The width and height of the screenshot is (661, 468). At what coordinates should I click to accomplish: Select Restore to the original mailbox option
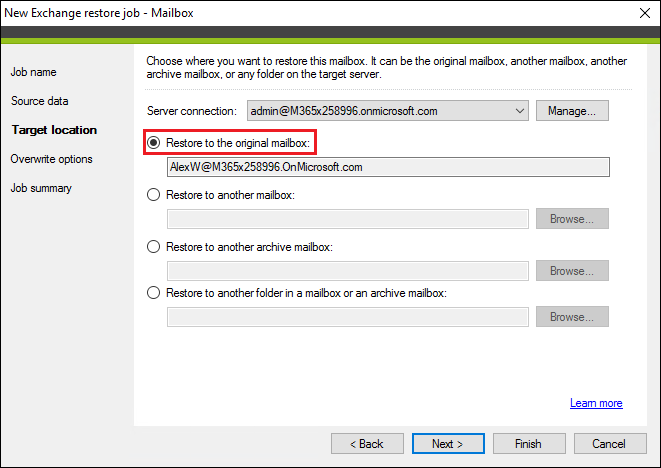pos(153,143)
